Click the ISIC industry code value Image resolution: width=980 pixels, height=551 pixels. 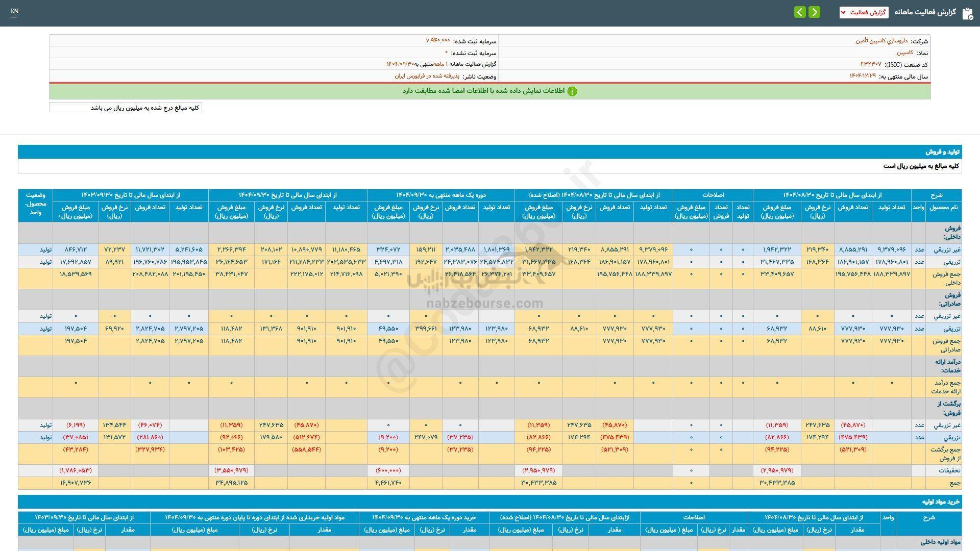(x=870, y=64)
